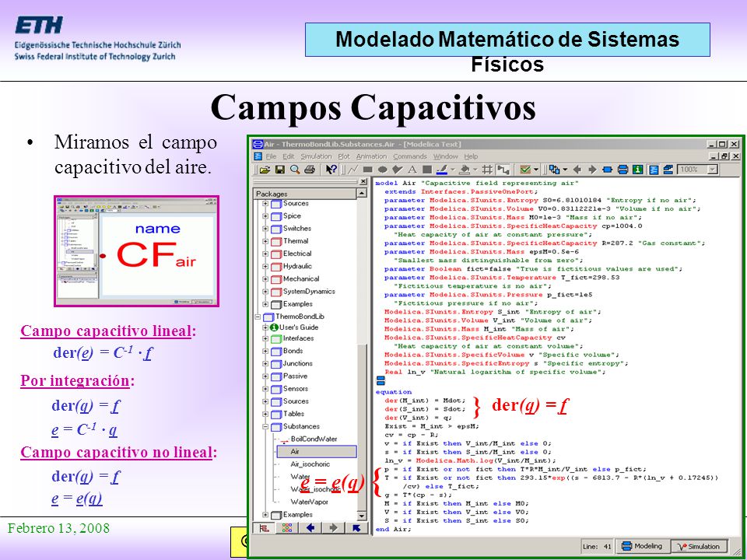747x560 pixels.
Task: Open the File menu
Action: pos(271,156)
